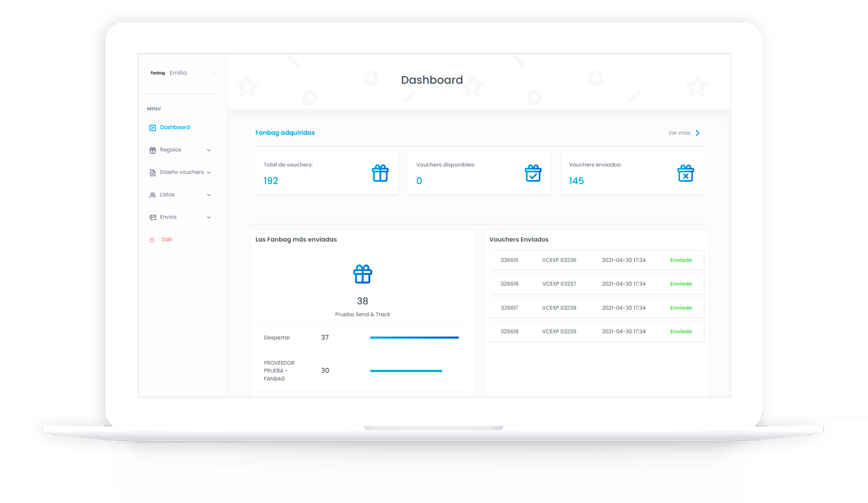Select Envíos in the sidebar
Viewport: 868px width, 503px height.
pos(168,217)
